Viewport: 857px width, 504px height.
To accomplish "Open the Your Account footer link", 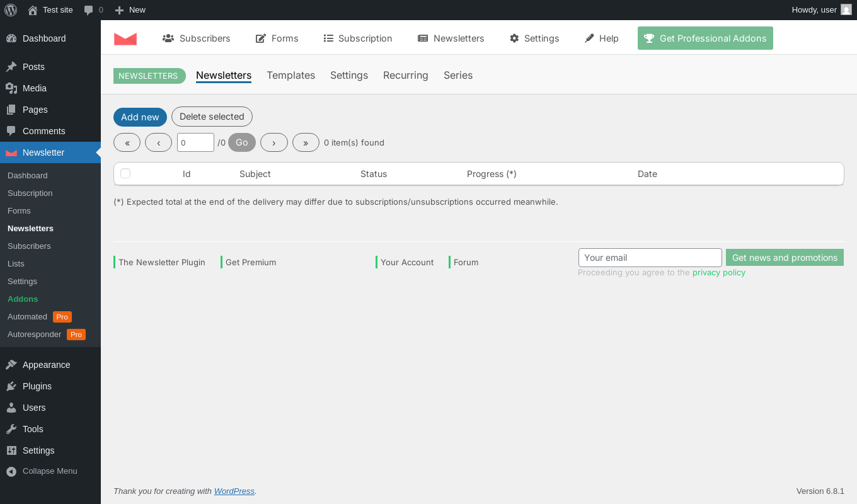I will click(407, 262).
